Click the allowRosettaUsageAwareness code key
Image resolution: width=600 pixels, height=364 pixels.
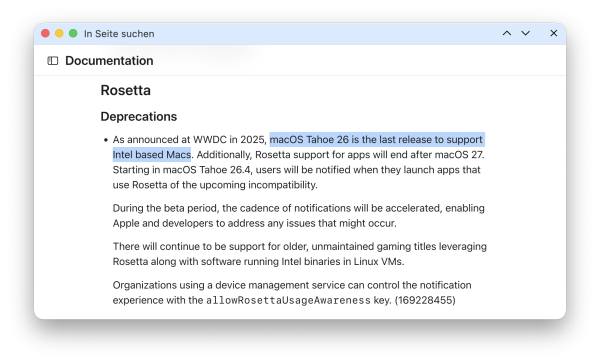tap(288, 300)
